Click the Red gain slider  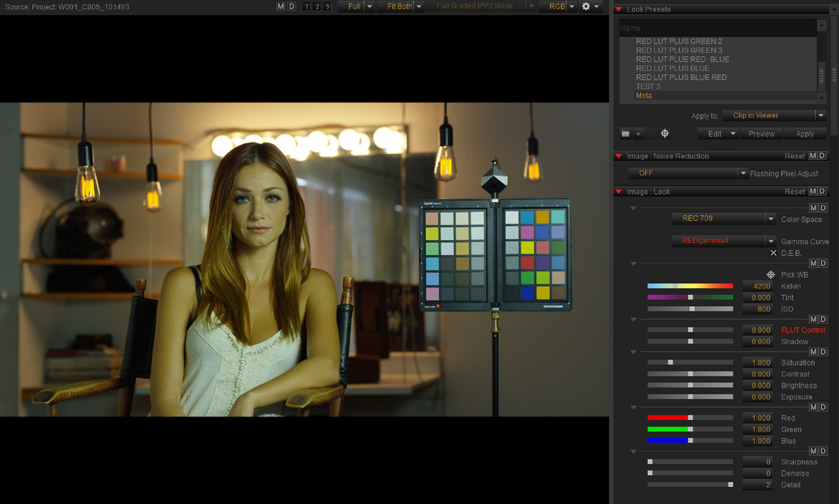(x=690, y=417)
